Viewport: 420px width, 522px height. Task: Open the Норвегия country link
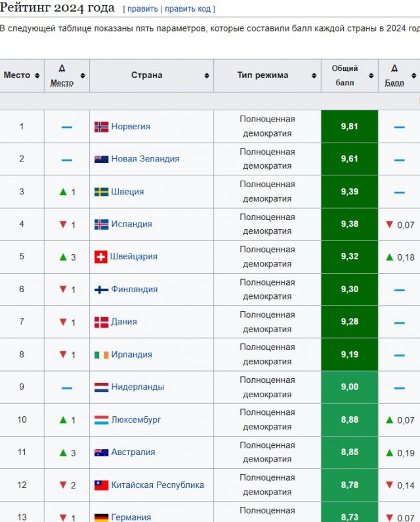pyautogui.click(x=131, y=127)
